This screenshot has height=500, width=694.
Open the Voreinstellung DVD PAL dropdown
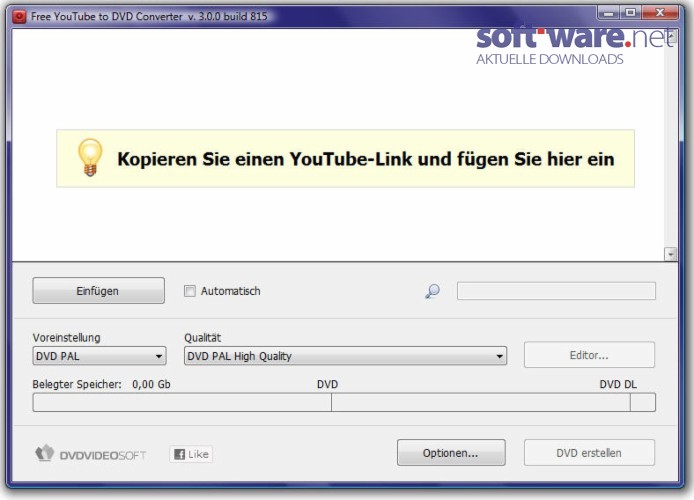tap(99, 356)
